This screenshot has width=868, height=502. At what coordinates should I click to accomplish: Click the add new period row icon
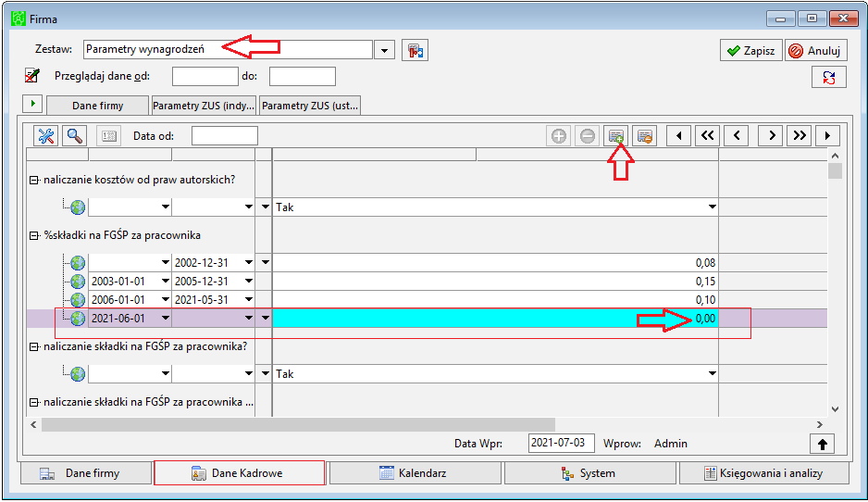coord(615,136)
